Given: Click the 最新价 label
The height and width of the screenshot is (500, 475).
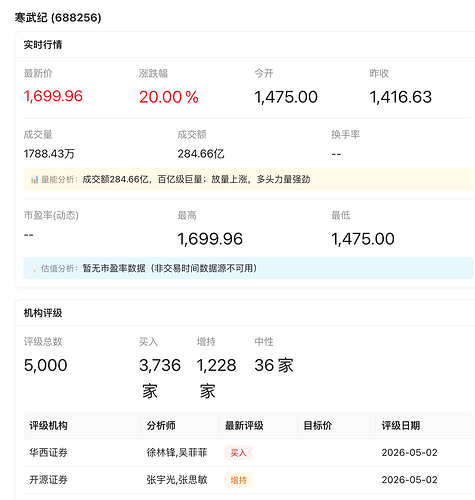Looking at the screenshot, I should (x=38, y=73).
